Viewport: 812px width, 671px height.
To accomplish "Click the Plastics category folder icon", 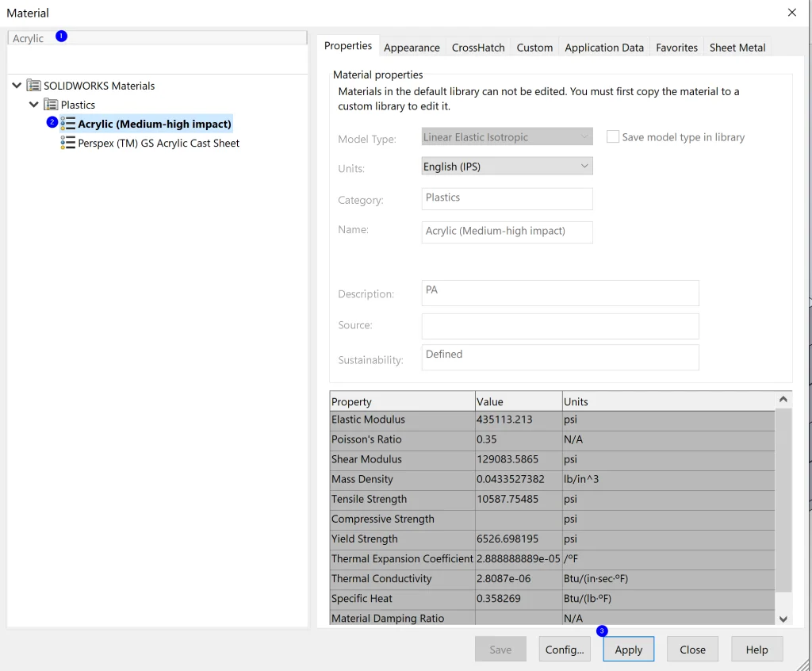I will coord(51,105).
